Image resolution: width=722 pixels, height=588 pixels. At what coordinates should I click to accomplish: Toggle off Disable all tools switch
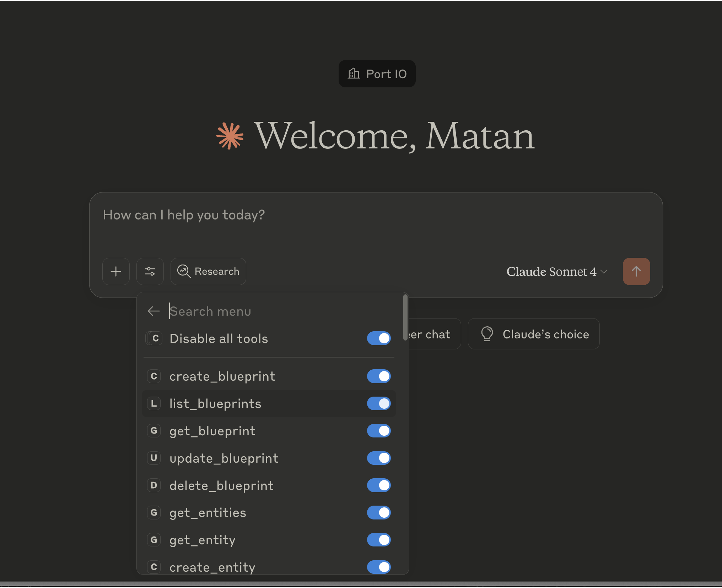(379, 338)
